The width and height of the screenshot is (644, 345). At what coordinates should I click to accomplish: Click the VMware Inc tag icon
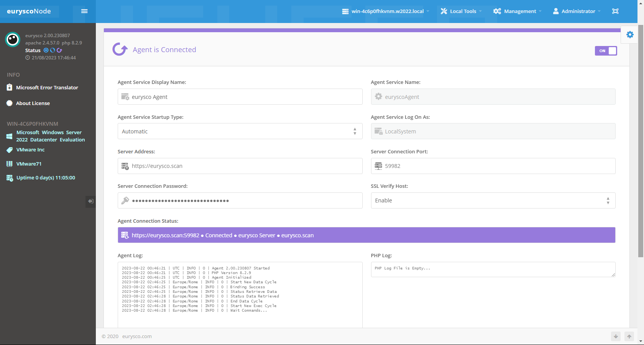pyautogui.click(x=10, y=150)
